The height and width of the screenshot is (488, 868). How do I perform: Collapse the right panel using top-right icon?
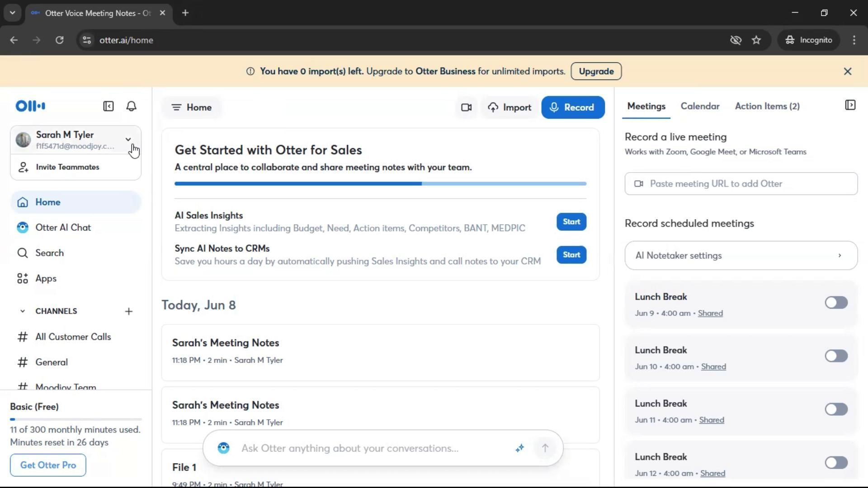(850, 105)
